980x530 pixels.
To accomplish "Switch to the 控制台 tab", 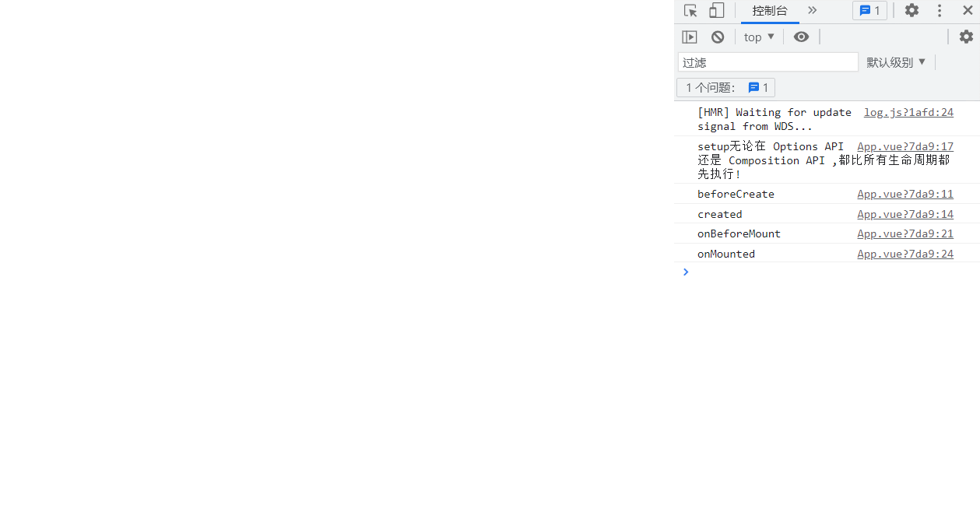I will point(770,11).
